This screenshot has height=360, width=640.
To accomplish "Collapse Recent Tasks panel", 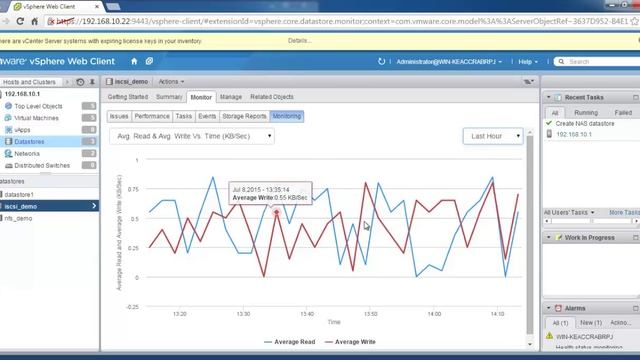I will coord(548,97).
